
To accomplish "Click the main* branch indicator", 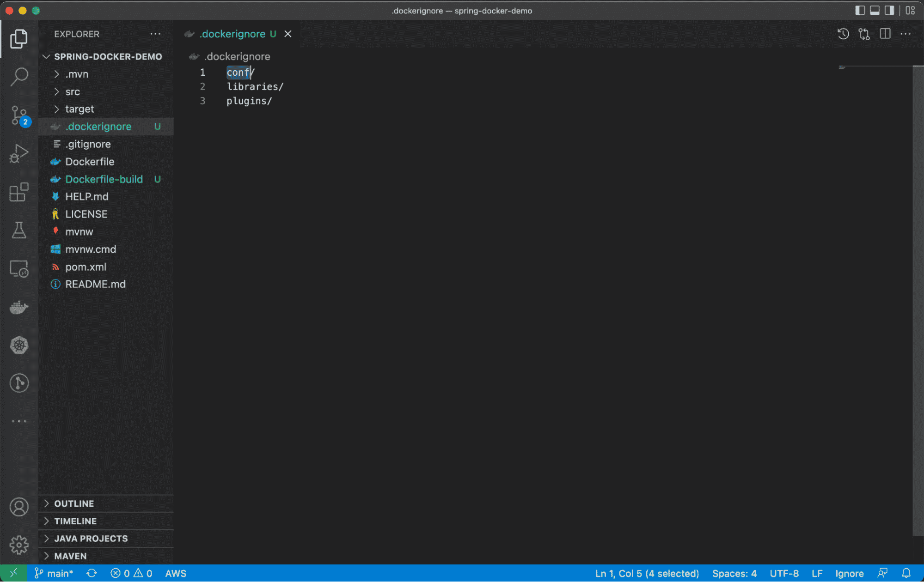I will pyautogui.click(x=55, y=573).
